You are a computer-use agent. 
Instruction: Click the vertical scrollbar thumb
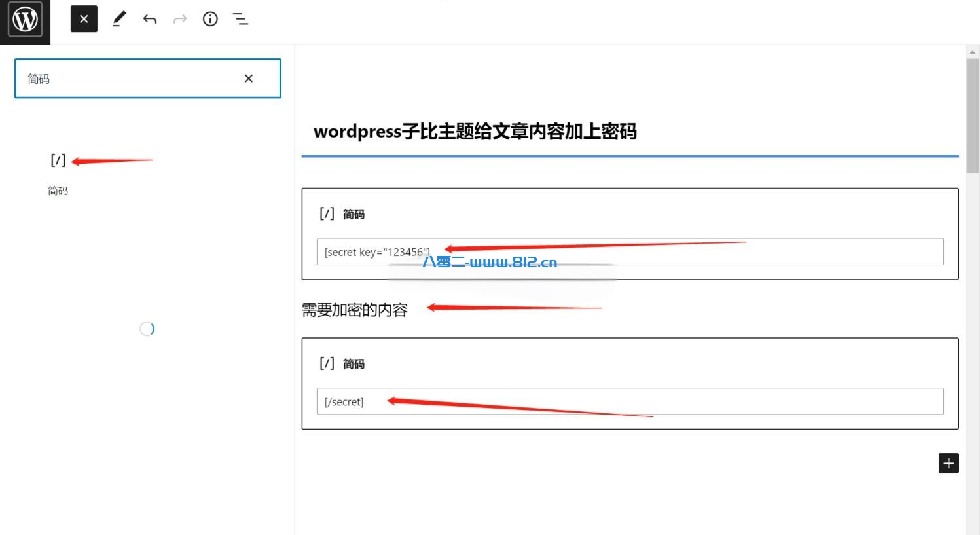972,115
